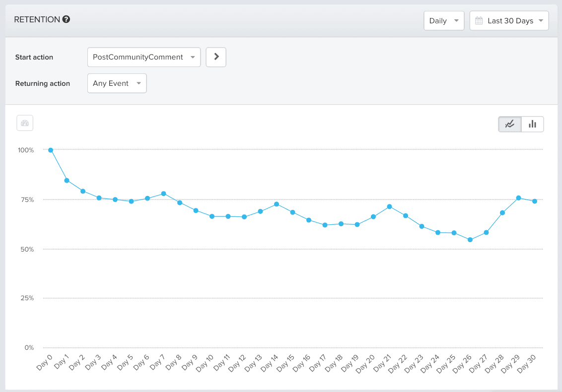Click the right chevron next step button
The width and height of the screenshot is (562, 392).
pyautogui.click(x=216, y=57)
